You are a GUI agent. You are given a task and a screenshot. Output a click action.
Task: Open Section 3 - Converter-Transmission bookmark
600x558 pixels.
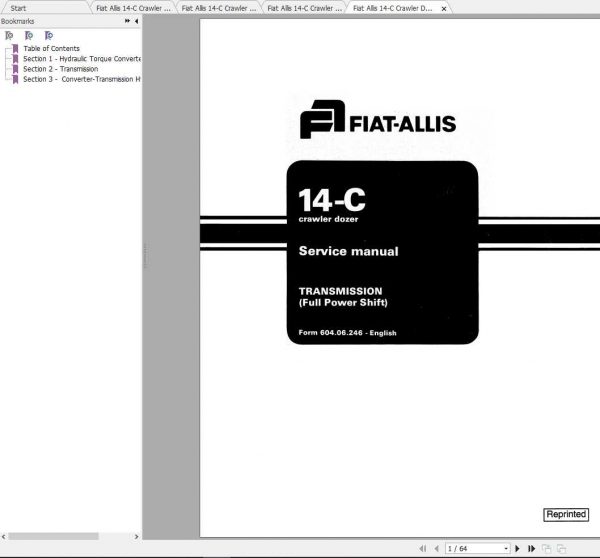82,79
